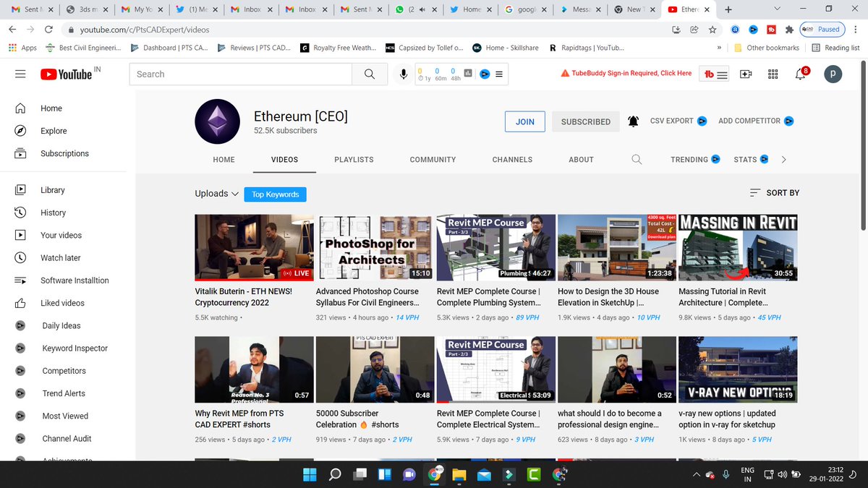Image resolution: width=868 pixels, height=488 pixels.
Task: Go to Home in the sidebar
Action: pos(51,108)
